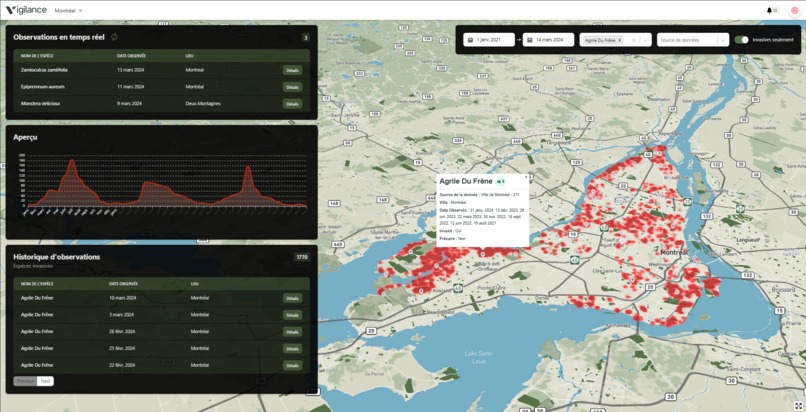
Task: Open Détails for 22 févr. 2024 observation
Action: click(292, 365)
